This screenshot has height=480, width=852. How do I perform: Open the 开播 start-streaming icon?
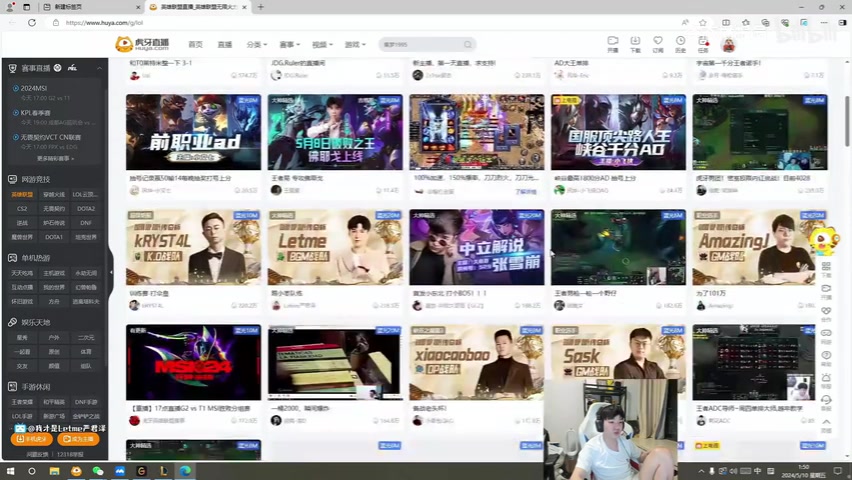pos(612,44)
